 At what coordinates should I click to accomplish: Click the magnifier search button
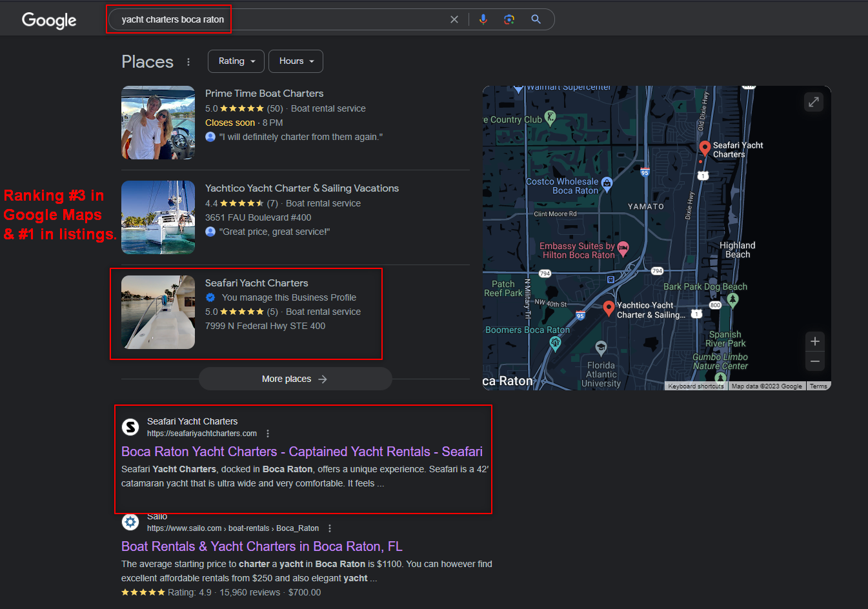click(536, 19)
